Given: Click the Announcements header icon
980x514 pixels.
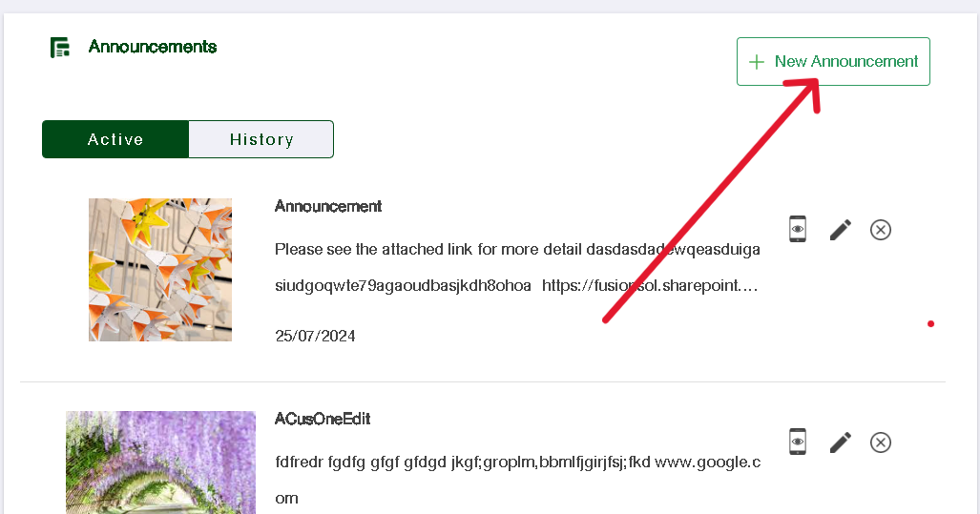Looking at the screenshot, I should pos(60,48).
